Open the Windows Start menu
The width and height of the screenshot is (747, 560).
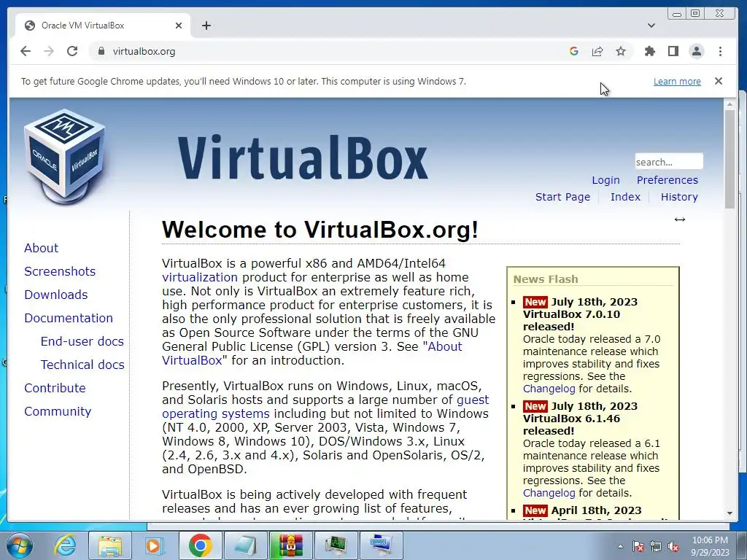pos(20,545)
